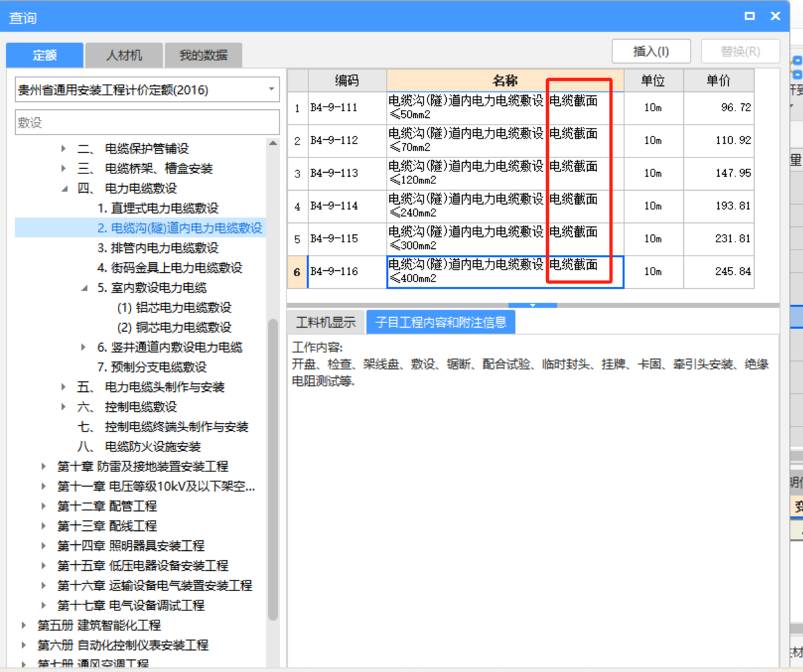This screenshot has width=803, height=672.
Task: Click name cell ending ≤50mm2
Action: 505,107
